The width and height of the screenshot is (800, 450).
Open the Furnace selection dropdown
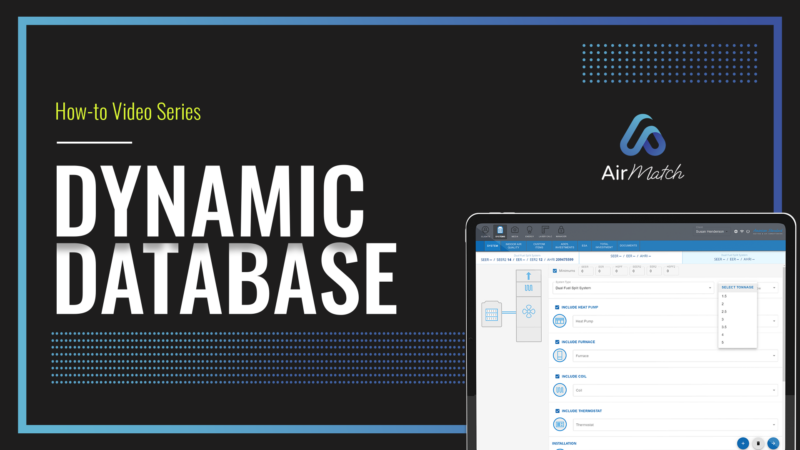675,355
